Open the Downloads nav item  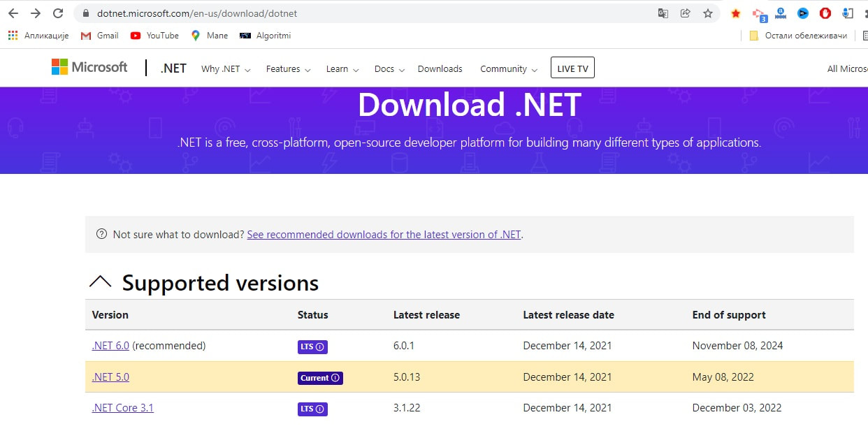pos(440,69)
